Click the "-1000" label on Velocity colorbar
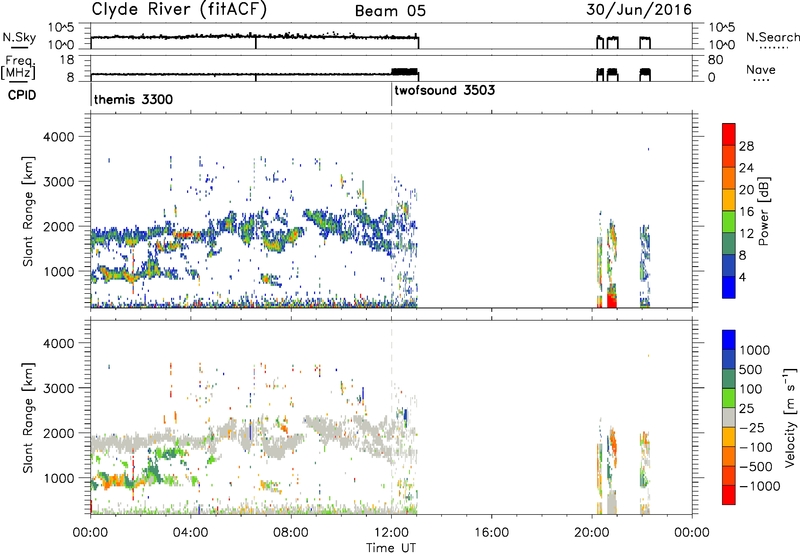800x554 pixels. (x=759, y=486)
